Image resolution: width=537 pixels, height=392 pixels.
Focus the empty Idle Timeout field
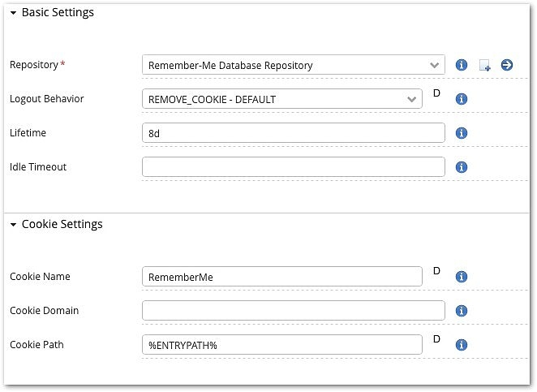293,167
